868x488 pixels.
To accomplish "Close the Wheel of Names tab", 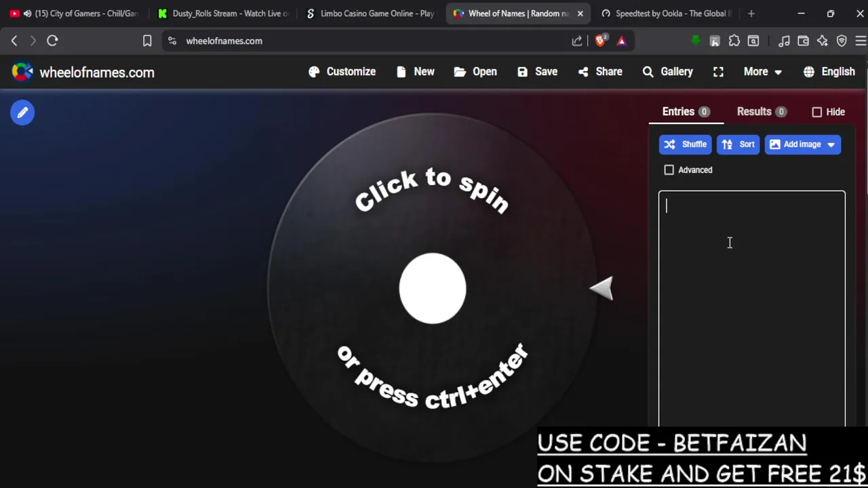I will tap(580, 14).
